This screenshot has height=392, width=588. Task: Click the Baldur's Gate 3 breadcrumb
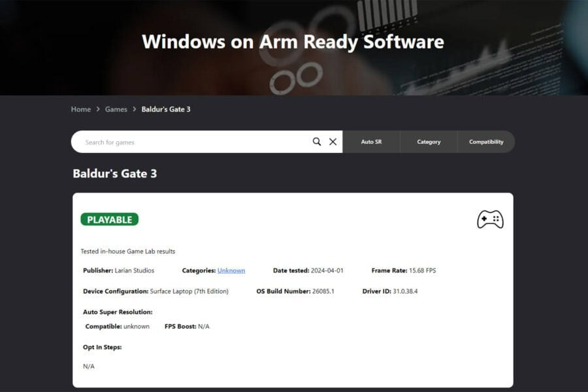click(166, 109)
